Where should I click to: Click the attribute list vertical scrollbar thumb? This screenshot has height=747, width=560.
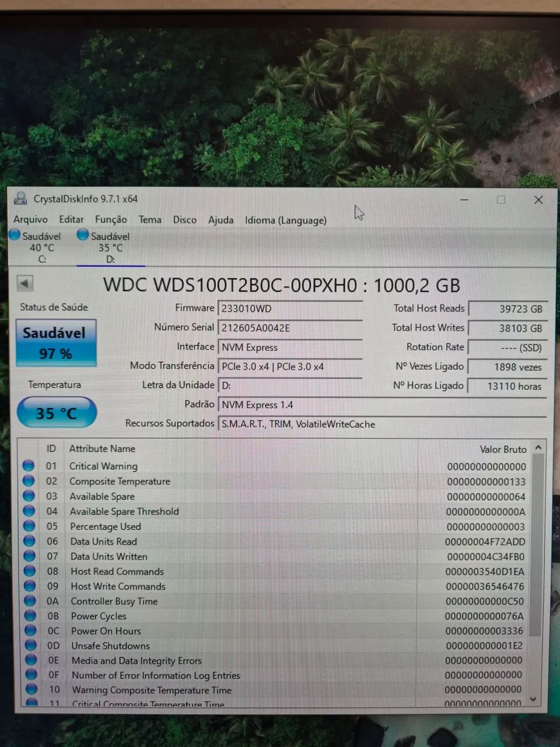pos(537,546)
